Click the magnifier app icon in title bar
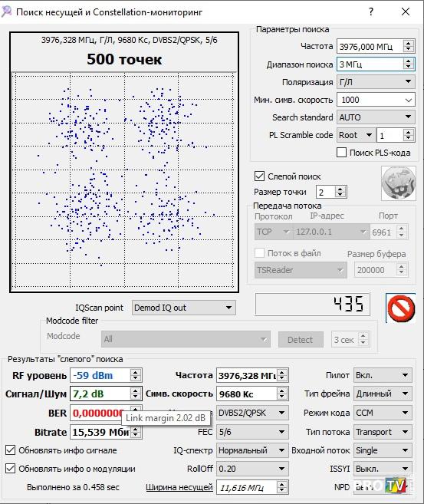The height and width of the screenshot is (504, 424). click(6, 12)
